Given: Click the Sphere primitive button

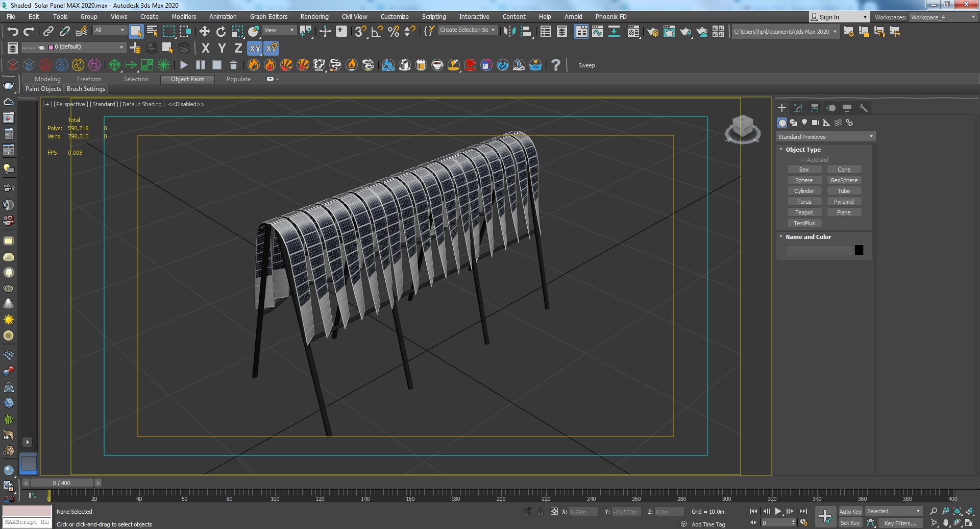Looking at the screenshot, I should (804, 180).
